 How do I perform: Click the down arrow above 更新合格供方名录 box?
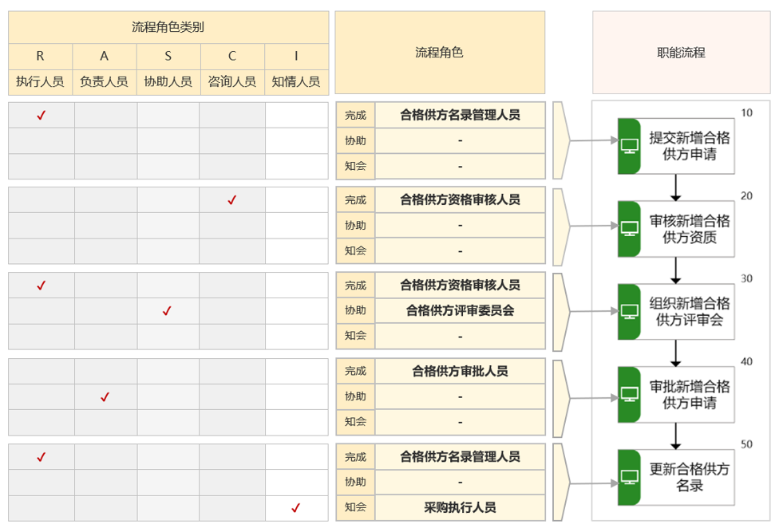676,436
